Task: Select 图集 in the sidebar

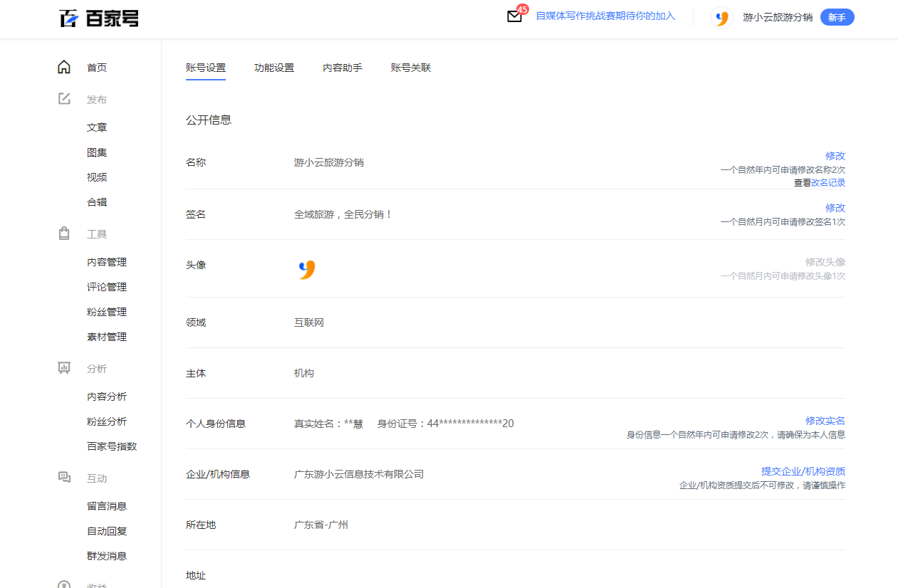Action: 97,152
